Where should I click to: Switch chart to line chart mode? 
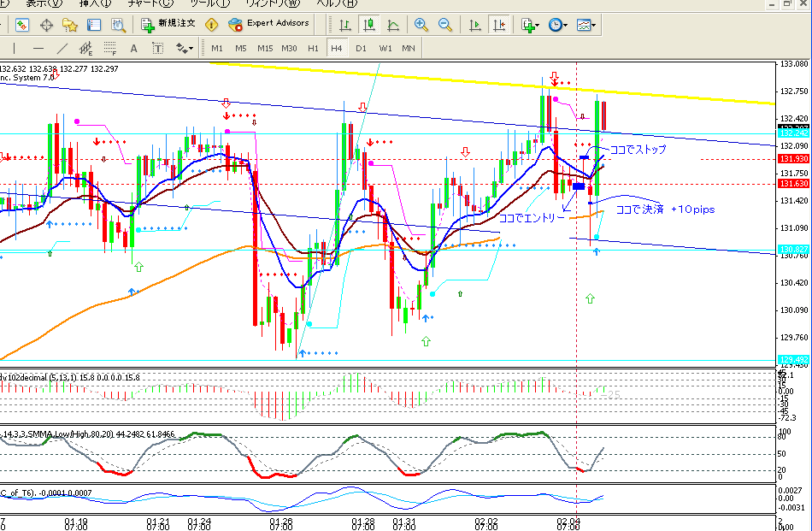coord(393,25)
